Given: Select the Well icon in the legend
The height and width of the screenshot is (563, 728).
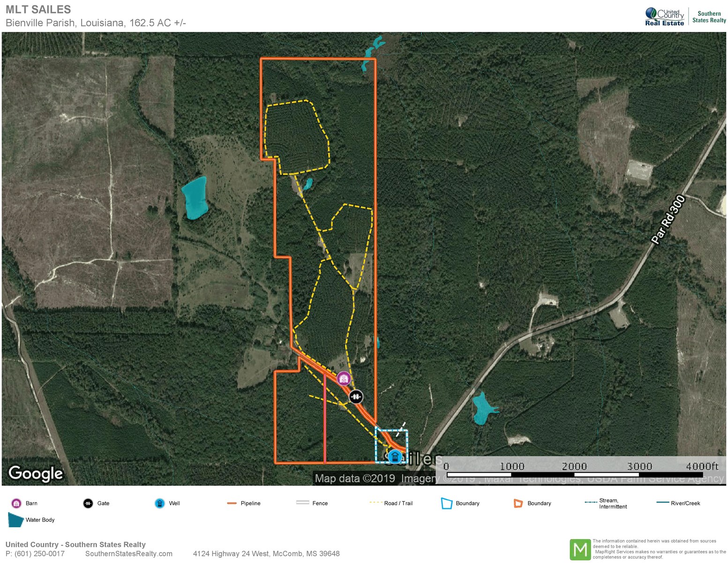Looking at the screenshot, I should click(160, 503).
